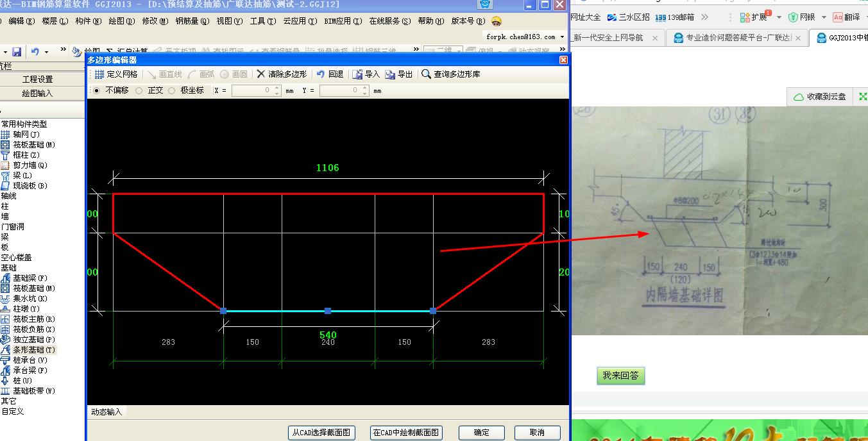The image size is (868, 441).
Task: Expand more bookmarks chevron after 139邮箱
Action: pyautogui.click(x=705, y=17)
